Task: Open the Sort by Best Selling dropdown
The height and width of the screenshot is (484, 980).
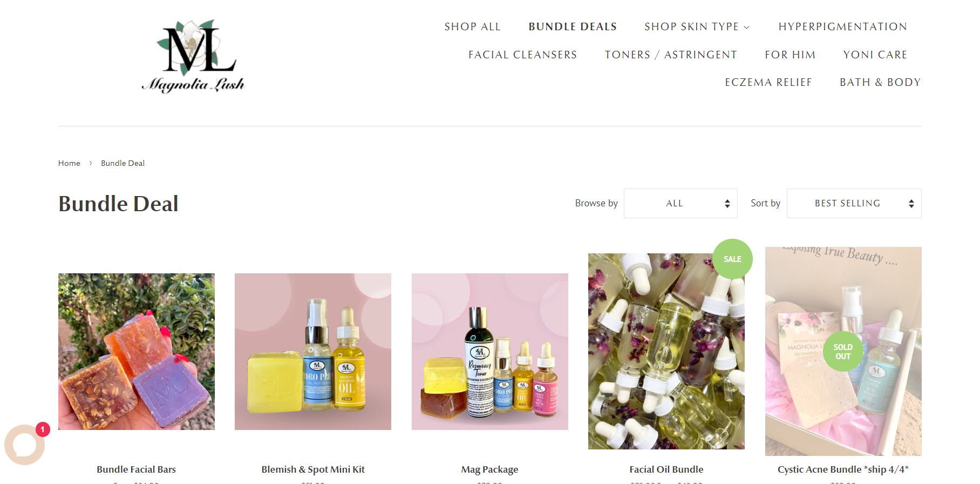Action: click(x=854, y=203)
